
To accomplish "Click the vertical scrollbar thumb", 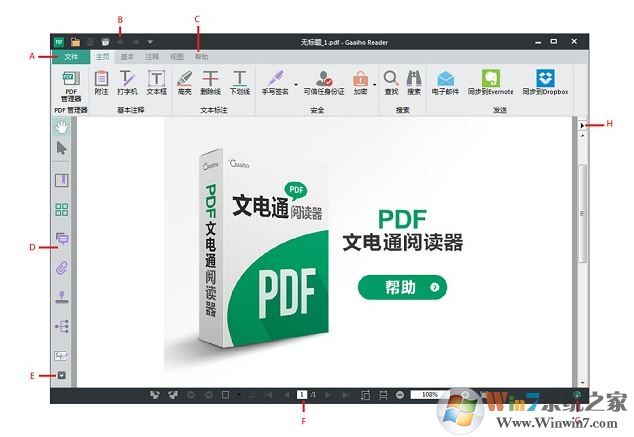I will pyautogui.click(x=582, y=213).
